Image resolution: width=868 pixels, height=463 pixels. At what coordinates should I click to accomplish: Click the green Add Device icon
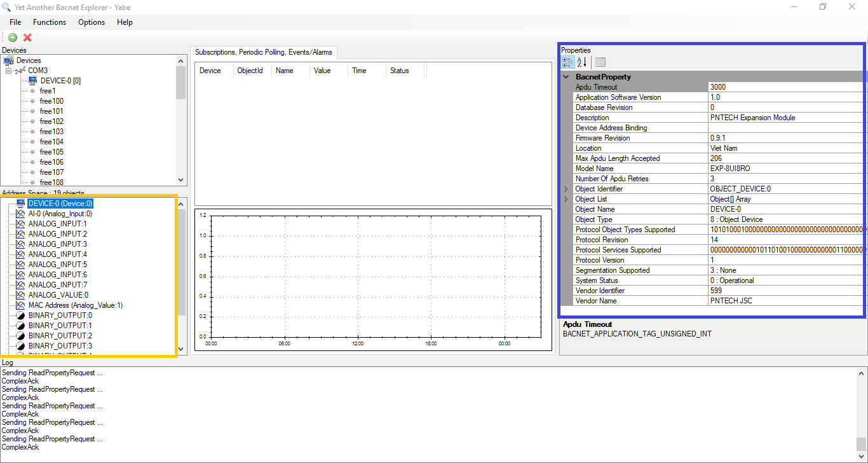click(11, 38)
